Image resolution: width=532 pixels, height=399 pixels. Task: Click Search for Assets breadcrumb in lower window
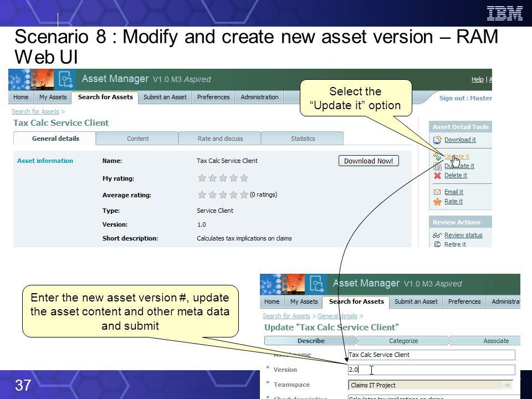(287, 316)
